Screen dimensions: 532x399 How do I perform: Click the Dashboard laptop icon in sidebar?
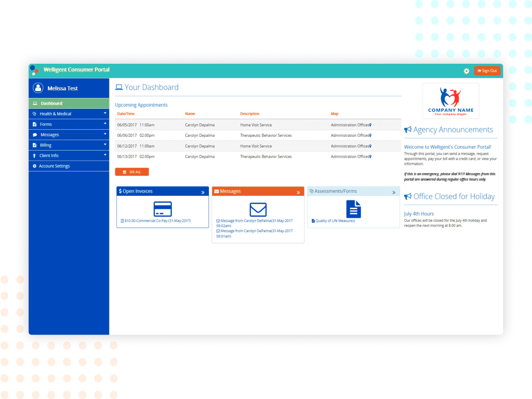tap(35, 103)
